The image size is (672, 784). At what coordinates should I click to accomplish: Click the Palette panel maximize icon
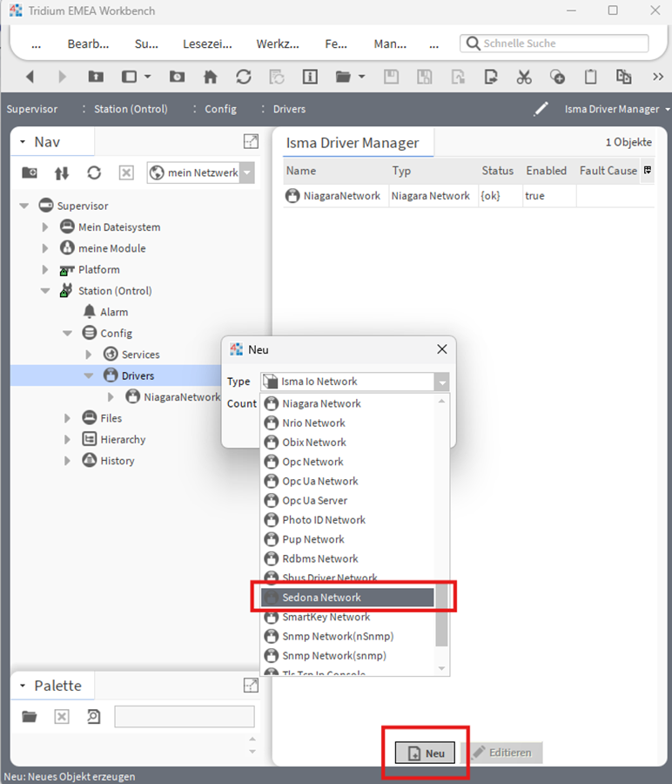(251, 686)
